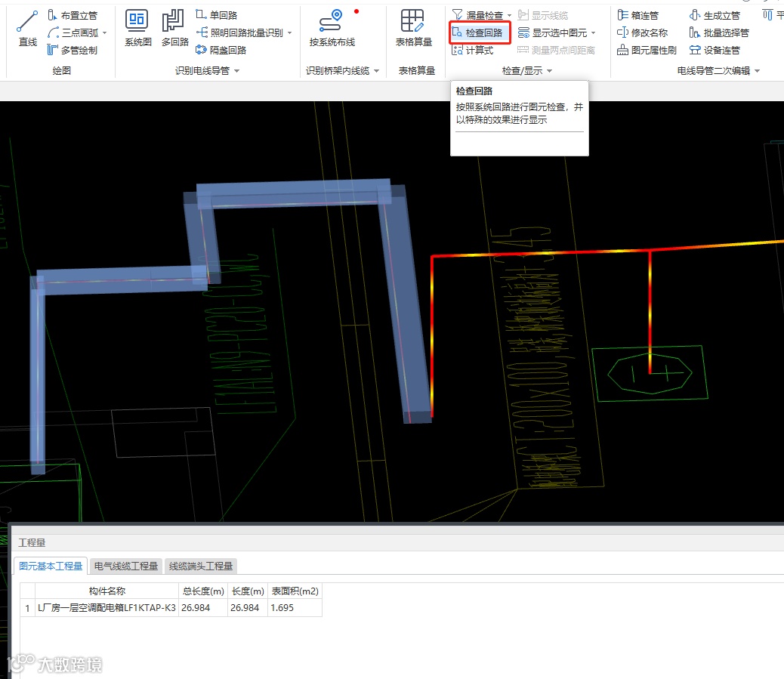784x679 pixels.
Task: Choose the 批量选择管 batch select tool
Action: [718, 33]
